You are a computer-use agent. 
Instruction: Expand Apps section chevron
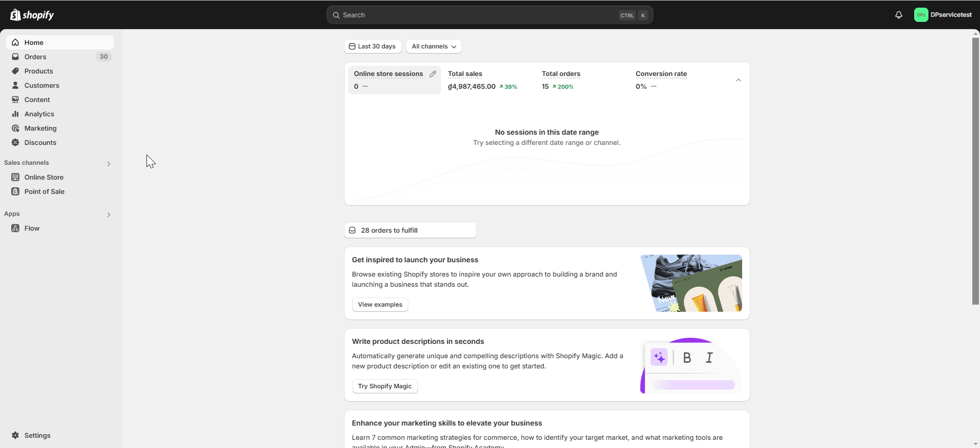pos(109,215)
